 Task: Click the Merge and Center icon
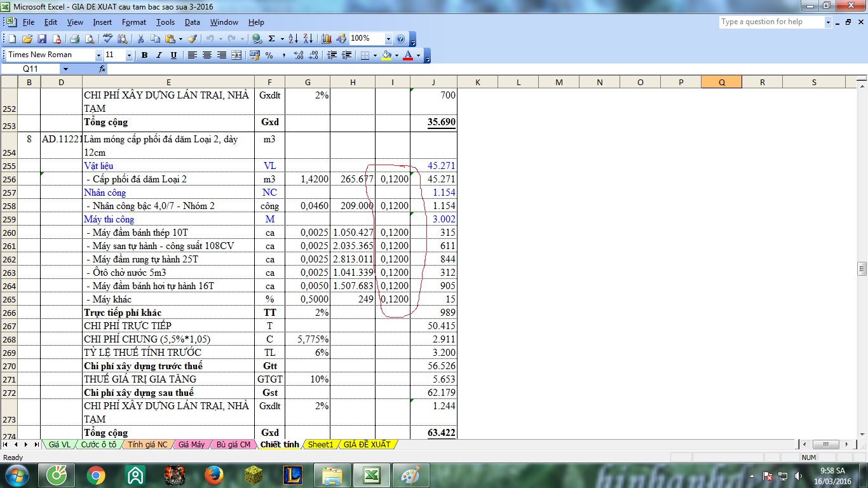[x=236, y=55]
